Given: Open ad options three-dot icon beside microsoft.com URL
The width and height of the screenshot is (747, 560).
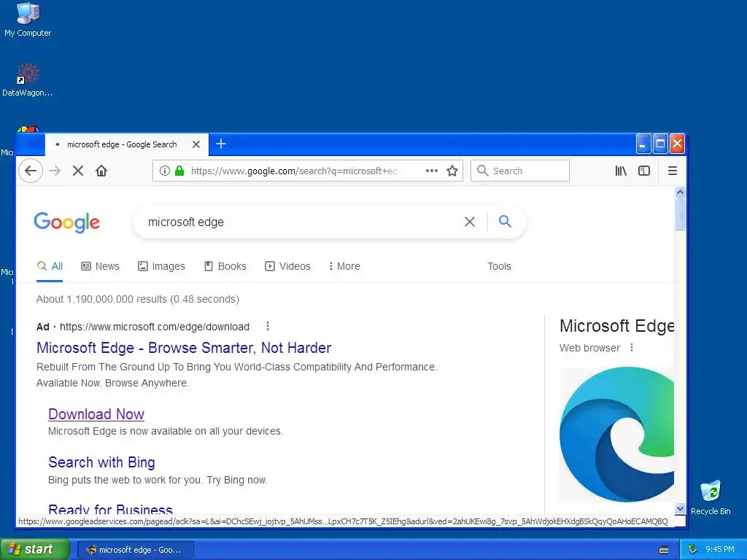Looking at the screenshot, I should [268, 326].
